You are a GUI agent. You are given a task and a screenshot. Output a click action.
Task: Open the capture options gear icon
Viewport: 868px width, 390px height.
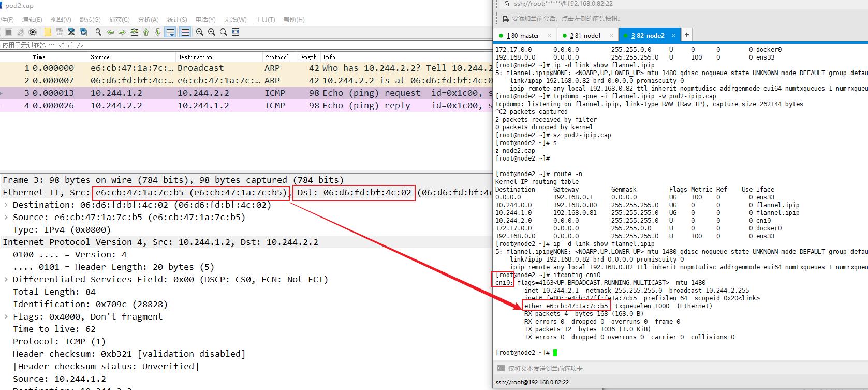pos(33,32)
